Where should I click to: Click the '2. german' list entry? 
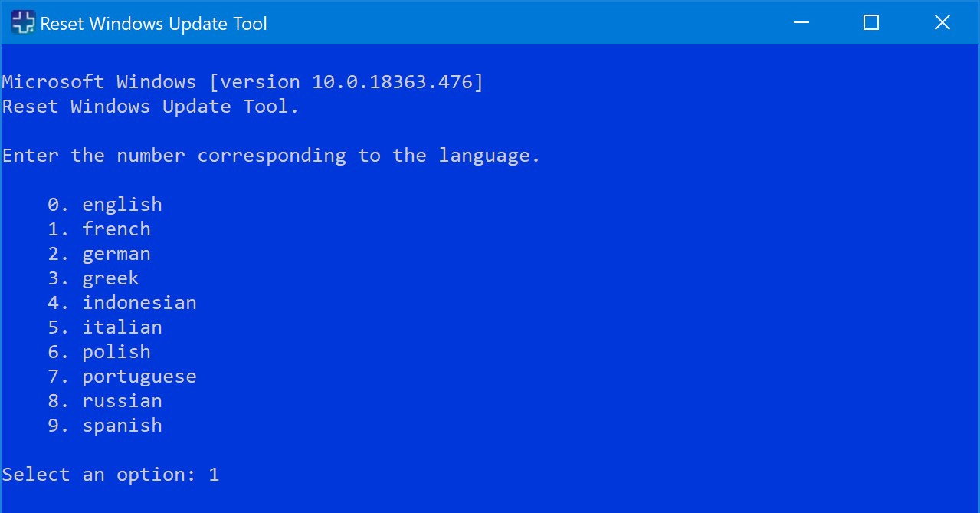pos(99,254)
